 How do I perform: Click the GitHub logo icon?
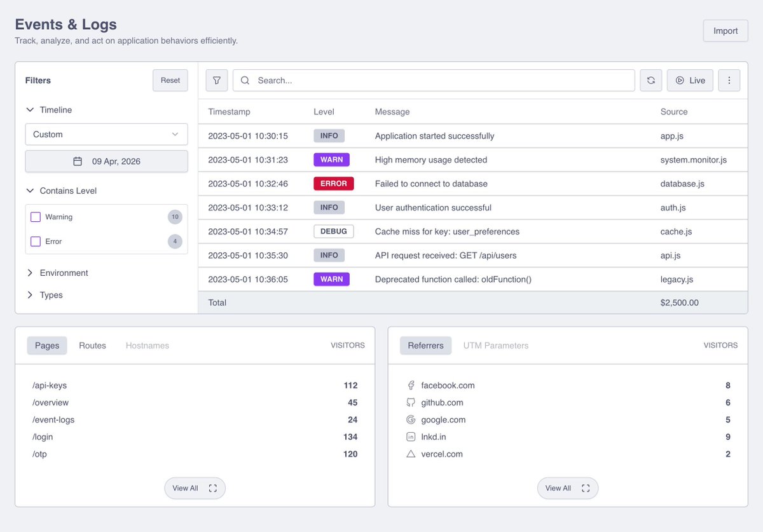[411, 402]
